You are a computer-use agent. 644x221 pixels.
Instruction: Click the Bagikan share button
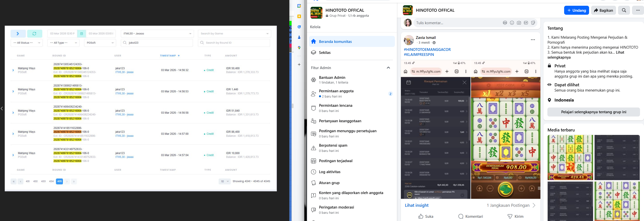(x=604, y=10)
